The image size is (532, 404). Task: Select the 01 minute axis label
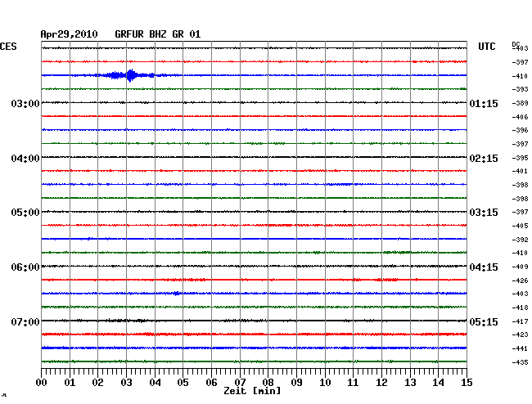(x=70, y=383)
